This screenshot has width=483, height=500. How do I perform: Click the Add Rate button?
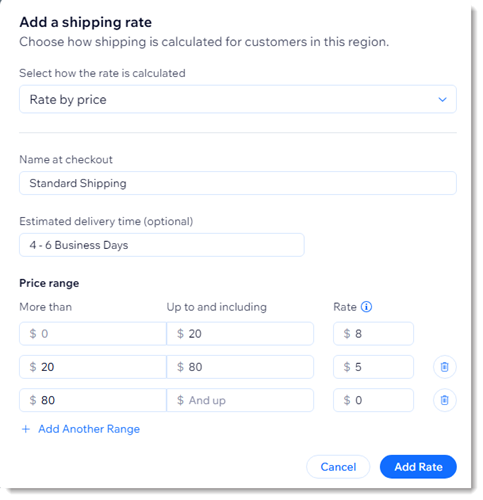coord(418,467)
